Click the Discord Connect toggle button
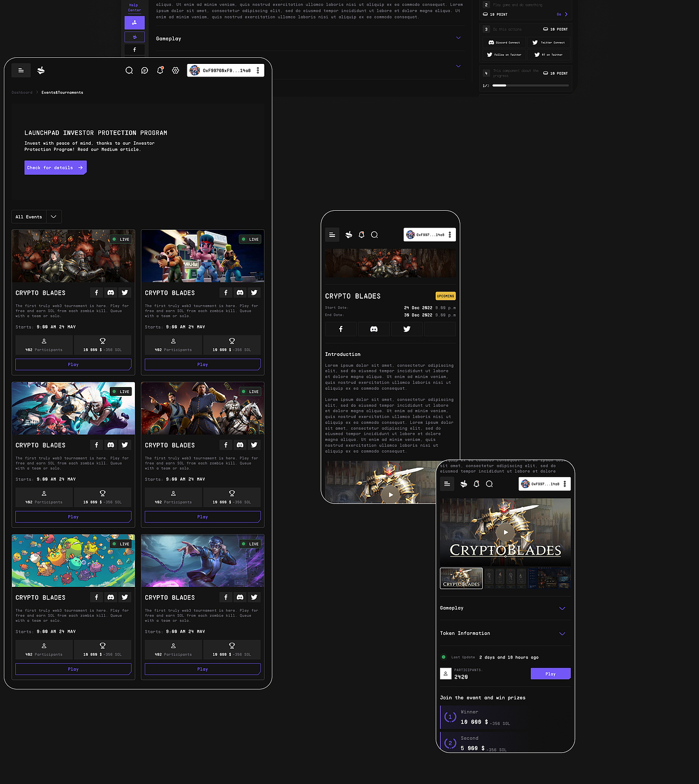This screenshot has width=699, height=784. point(504,42)
